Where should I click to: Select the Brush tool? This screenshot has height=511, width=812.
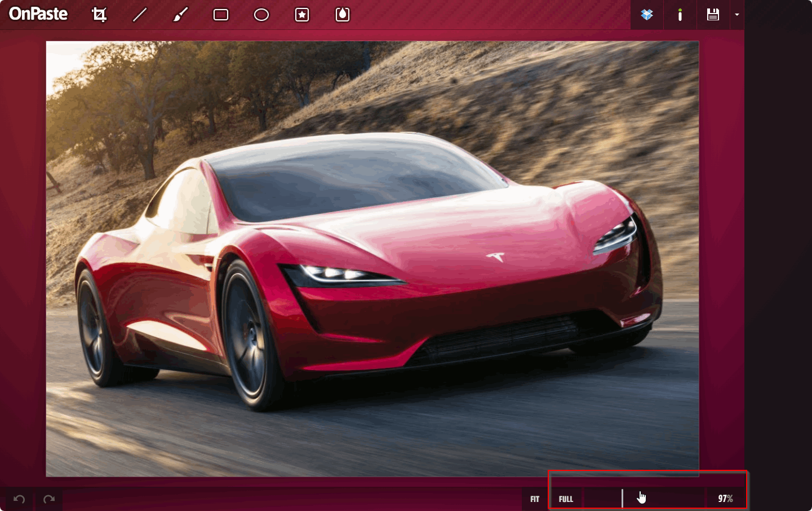point(180,15)
